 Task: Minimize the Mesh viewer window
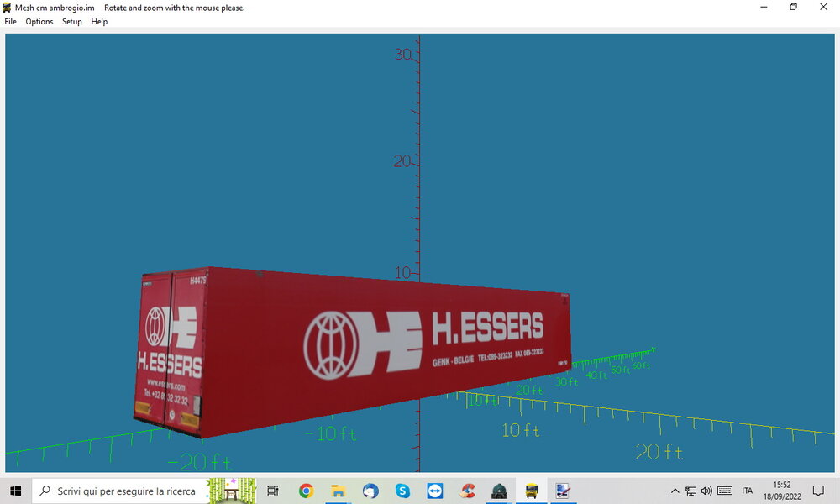[x=764, y=7]
